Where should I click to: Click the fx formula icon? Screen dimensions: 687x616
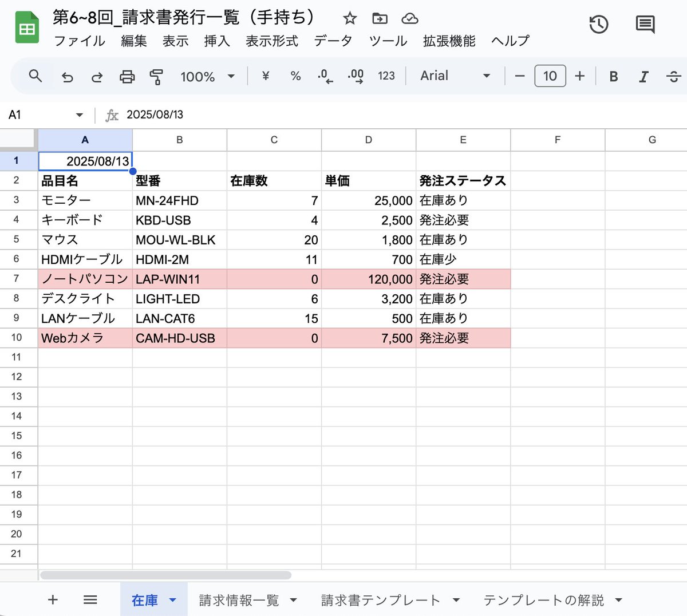pos(112,115)
